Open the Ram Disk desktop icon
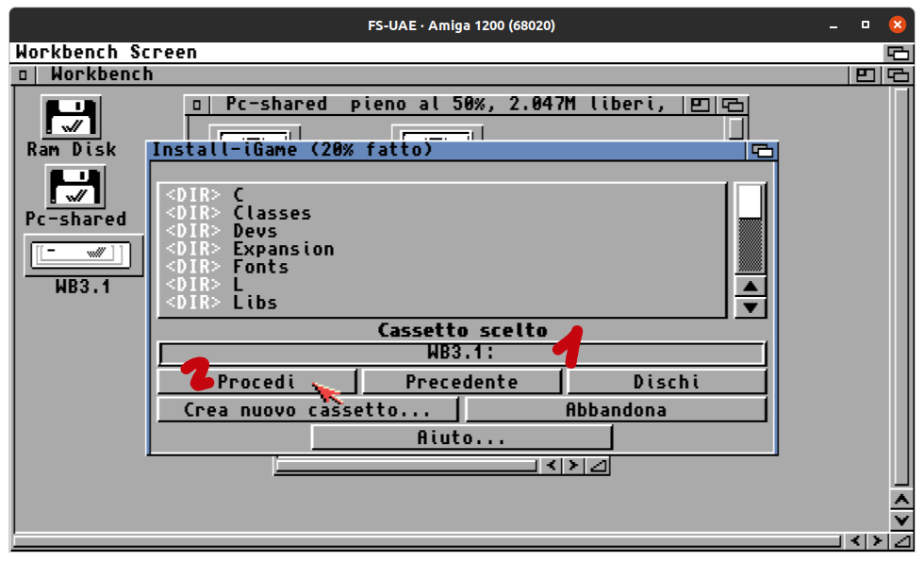This screenshot has height=561, width=924. click(x=71, y=117)
